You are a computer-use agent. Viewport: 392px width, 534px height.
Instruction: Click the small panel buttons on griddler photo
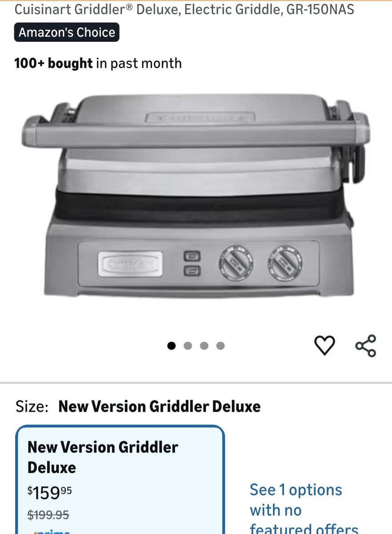pyautogui.click(x=192, y=263)
